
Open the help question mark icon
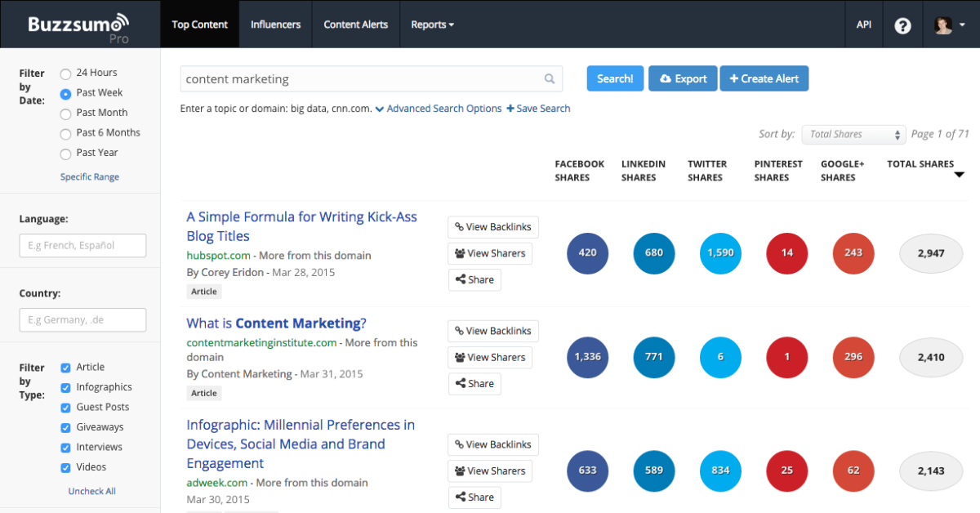(x=902, y=25)
